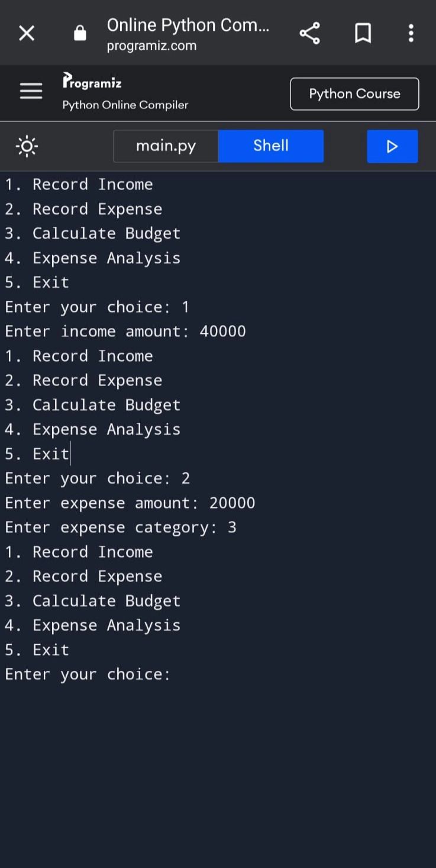436x868 pixels.
Task: Bookmark this page with bookmark icon
Action: pyautogui.click(x=363, y=33)
